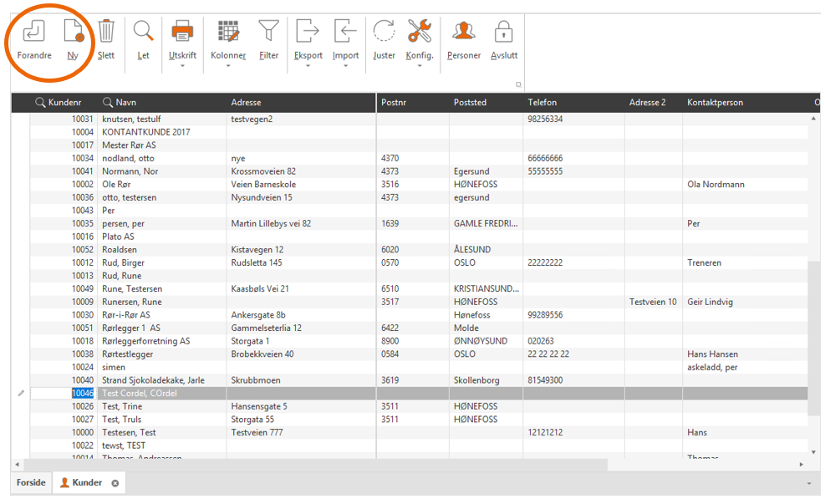Click the Filter funnel icon
The height and width of the screenshot is (504, 825).
[x=268, y=33]
